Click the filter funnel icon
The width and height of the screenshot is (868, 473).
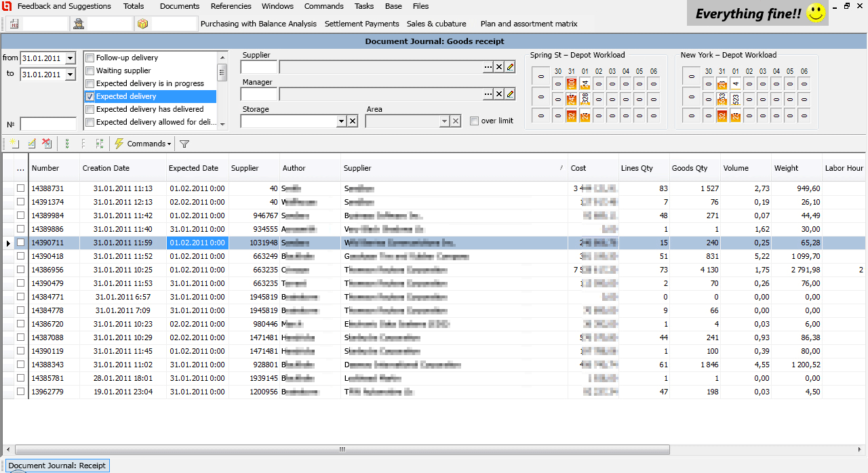click(x=184, y=144)
